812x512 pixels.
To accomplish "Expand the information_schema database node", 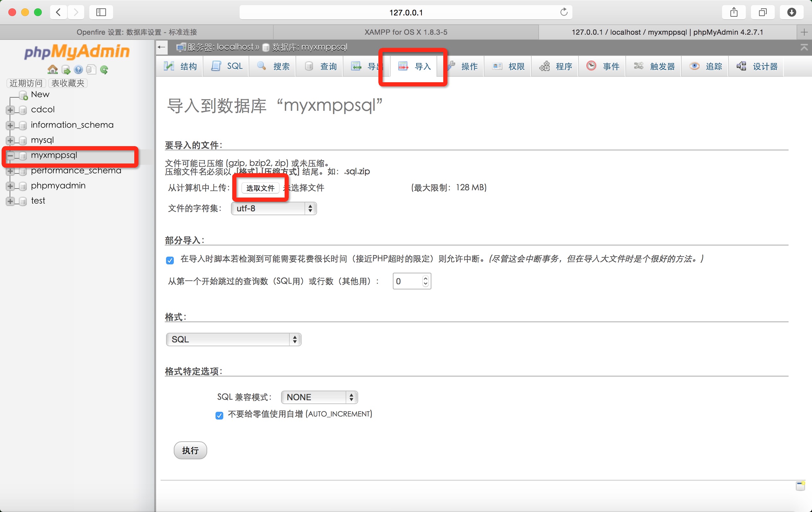I will [10, 125].
